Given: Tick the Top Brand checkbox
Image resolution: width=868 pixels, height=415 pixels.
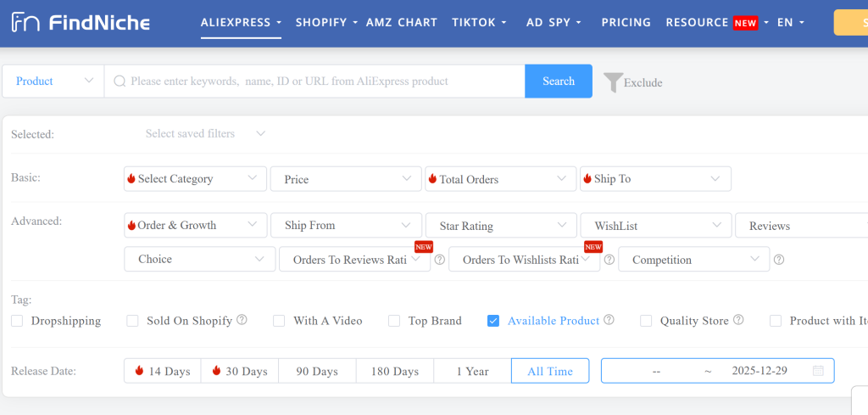Looking at the screenshot, I should 393,321.
